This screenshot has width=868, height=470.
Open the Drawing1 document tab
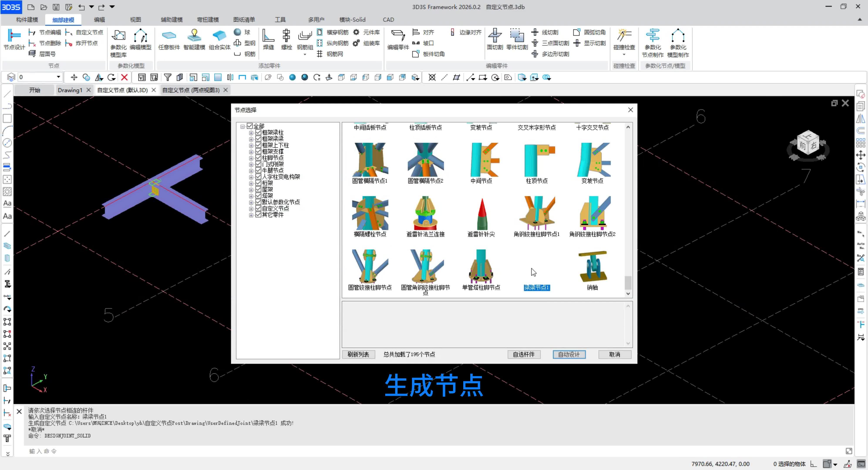tap(70, 90)
